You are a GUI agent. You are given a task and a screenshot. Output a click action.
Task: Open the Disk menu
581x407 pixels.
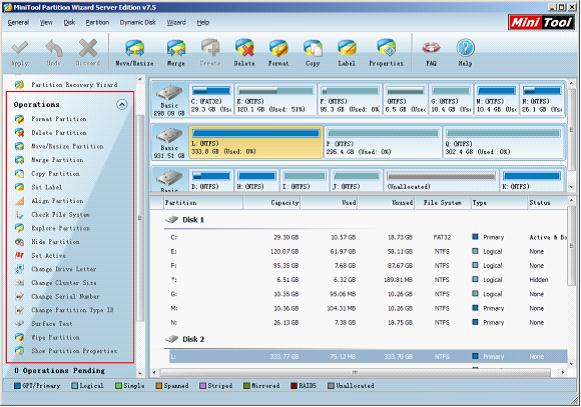(x=69, y=23)
